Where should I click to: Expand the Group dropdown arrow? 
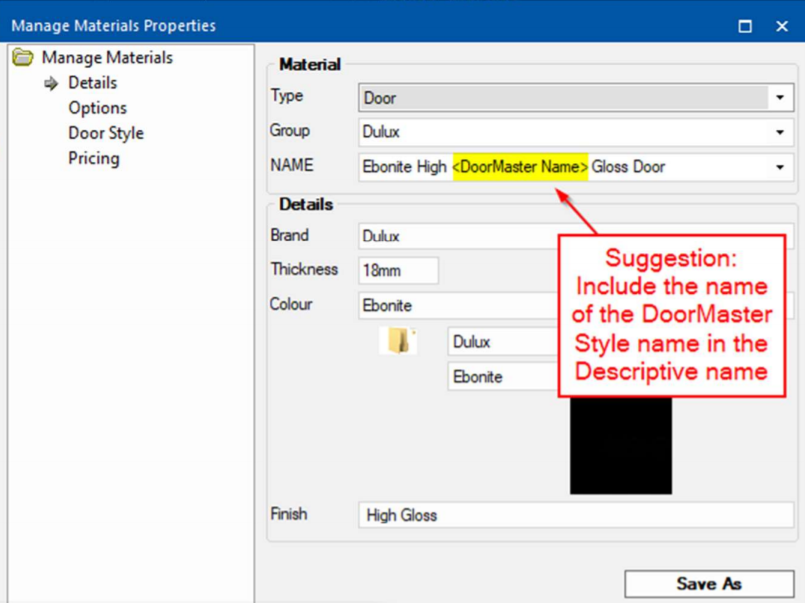[780, 132]
